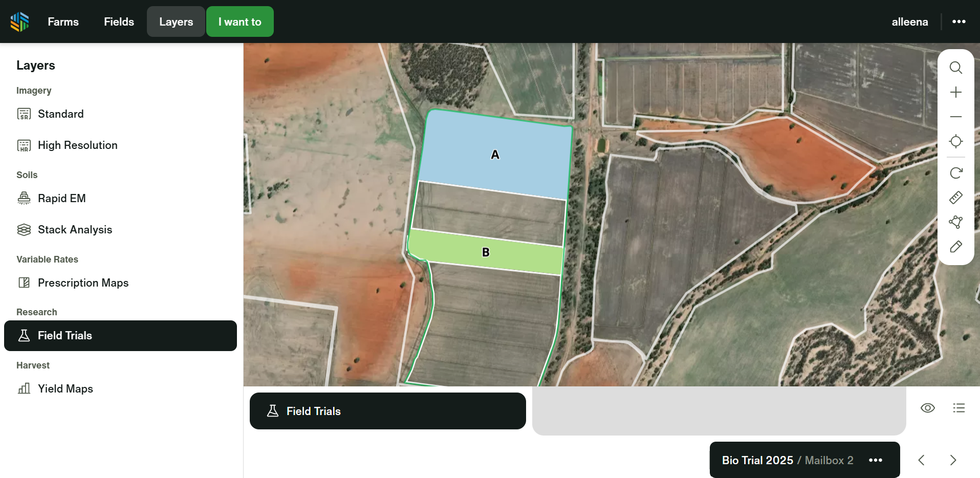
Task: Open the Bio Trial 2025 options ellipsis
Action: (x=875, y=460)
